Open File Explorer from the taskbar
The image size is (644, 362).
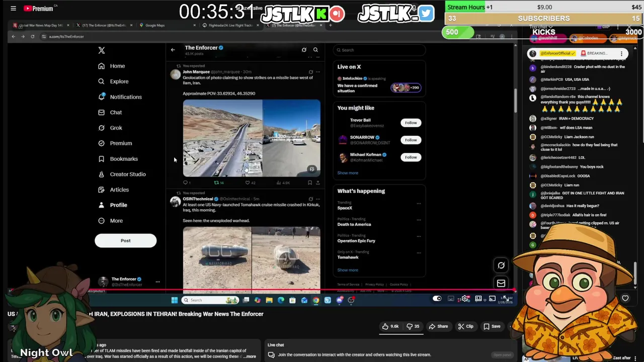click(x=269, y=300)
